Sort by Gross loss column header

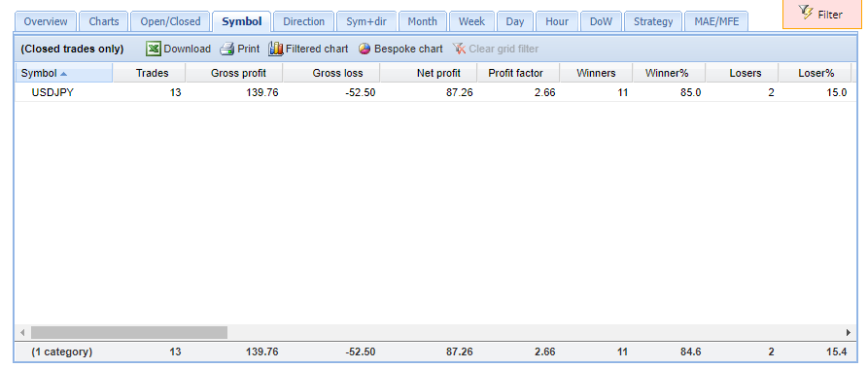pos(331,73)
